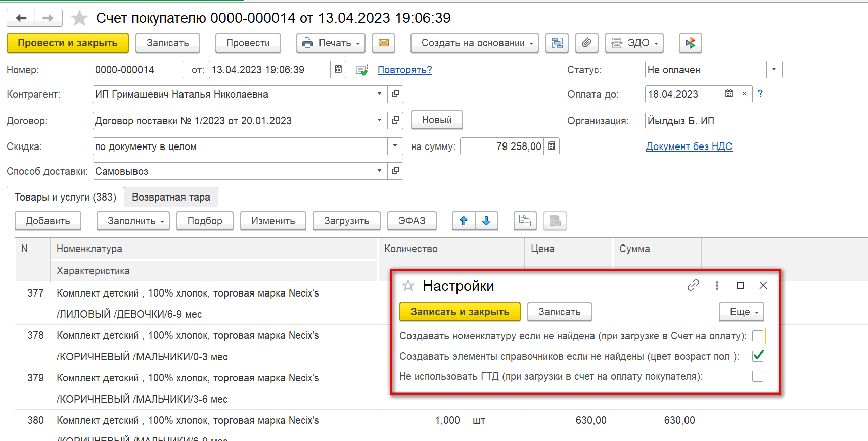This screenshot has width=868, height=441.
Task: Click the paperclip attached files icon
Action: [x=586, y=43]
